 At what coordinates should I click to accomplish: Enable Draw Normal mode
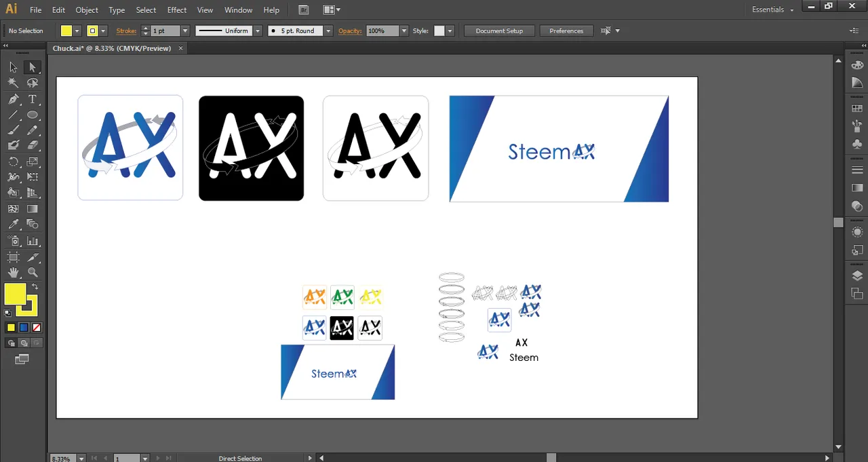tap(11, 343)
